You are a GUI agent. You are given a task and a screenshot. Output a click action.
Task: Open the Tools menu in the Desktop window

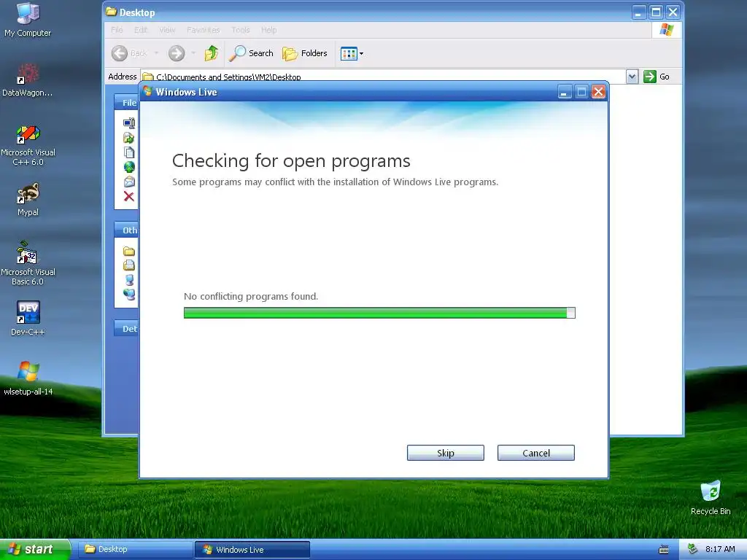click(x=241, y=29)
